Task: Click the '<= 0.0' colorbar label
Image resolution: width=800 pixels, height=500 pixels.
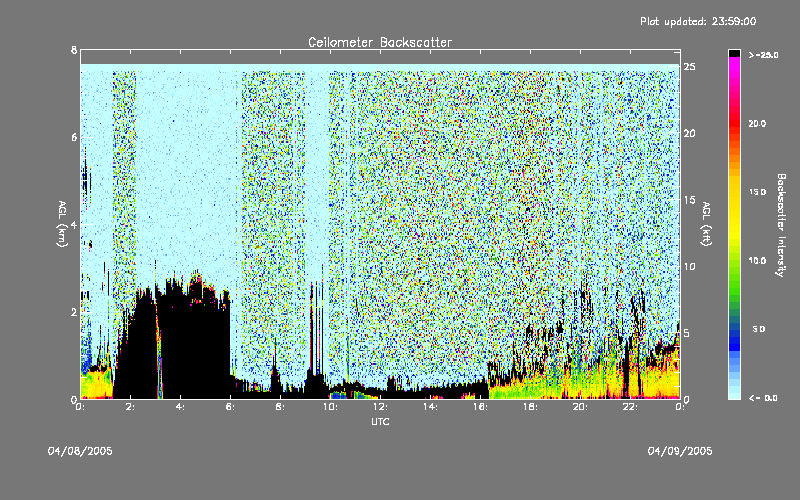Action: tap(763, 398)
